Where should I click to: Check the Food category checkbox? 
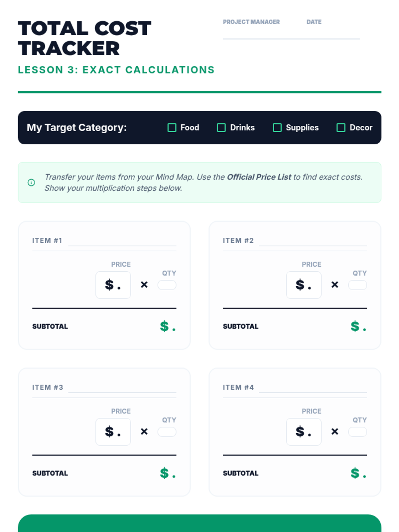tap(172, 128)
